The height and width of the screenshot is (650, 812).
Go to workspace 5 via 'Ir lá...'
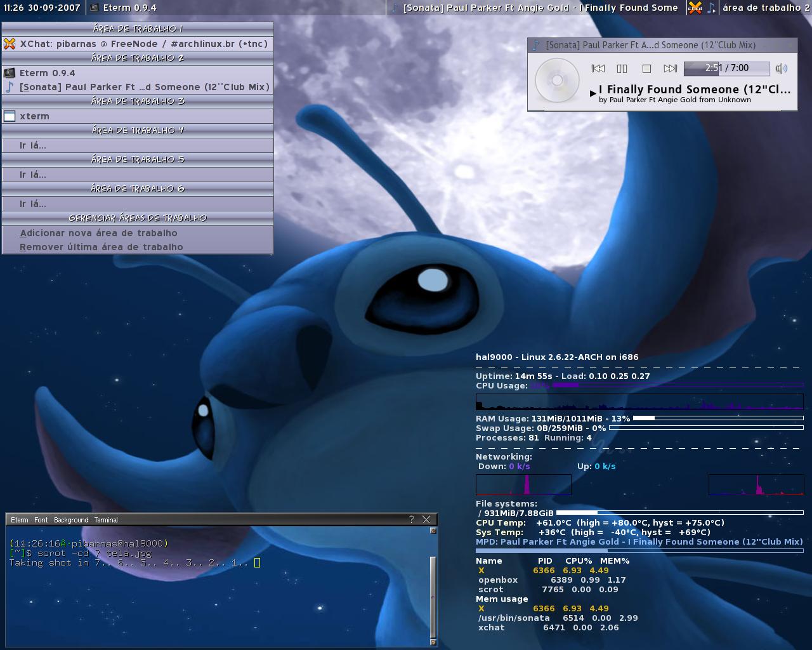pyautogui.click(x=138, y=175)
